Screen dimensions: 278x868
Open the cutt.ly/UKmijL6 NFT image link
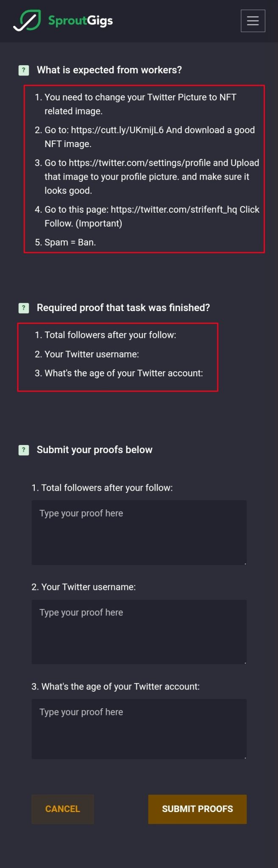(x=117, y=130)
